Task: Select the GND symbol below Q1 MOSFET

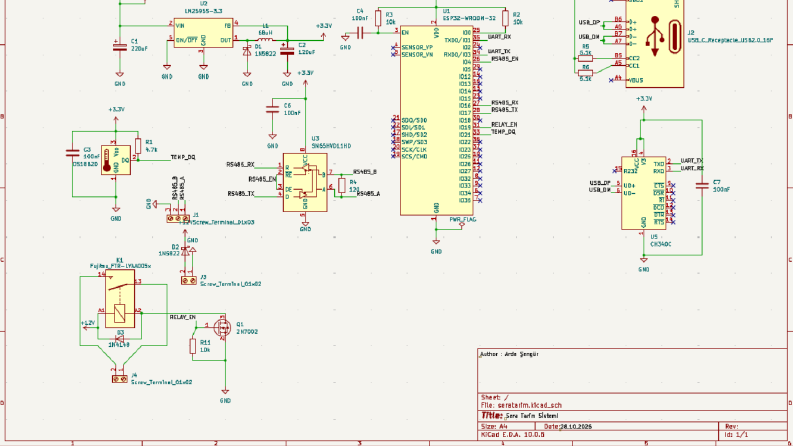Action: click(225, 396)
